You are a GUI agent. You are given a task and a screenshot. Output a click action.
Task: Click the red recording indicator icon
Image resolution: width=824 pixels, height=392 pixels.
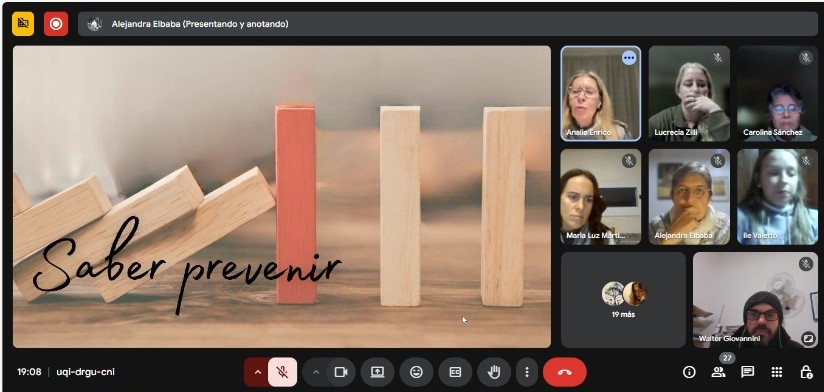coord(56,24)
